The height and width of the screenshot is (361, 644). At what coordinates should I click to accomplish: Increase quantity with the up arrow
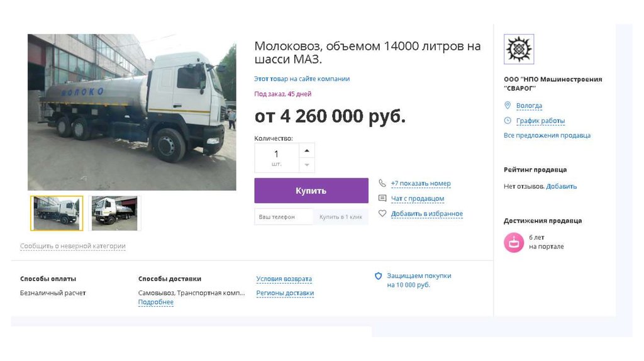307,151
